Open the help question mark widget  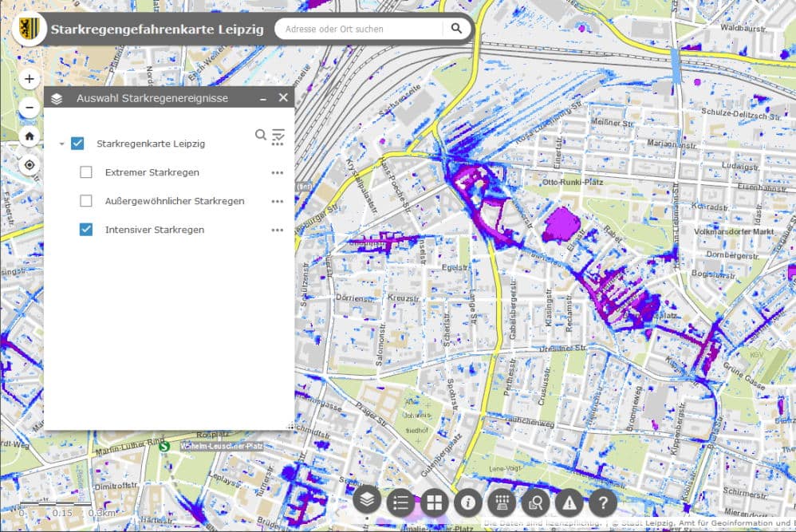click(603, 502)
